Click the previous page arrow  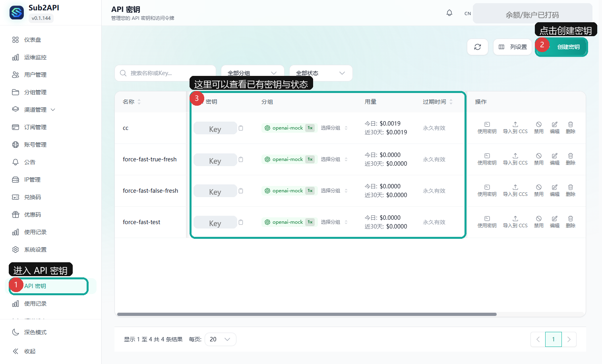click(538, 339)
